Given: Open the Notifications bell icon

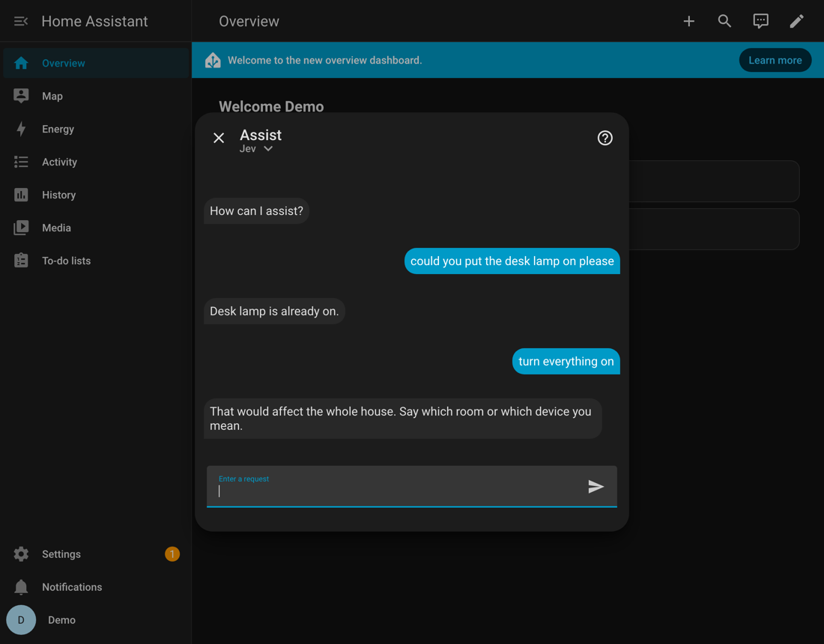Looking at the screenshot, I should tap(21, 587).
